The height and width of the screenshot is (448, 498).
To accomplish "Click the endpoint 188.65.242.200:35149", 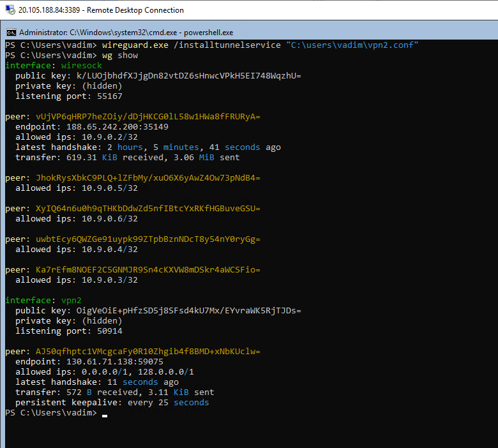I will pos(117,127).
